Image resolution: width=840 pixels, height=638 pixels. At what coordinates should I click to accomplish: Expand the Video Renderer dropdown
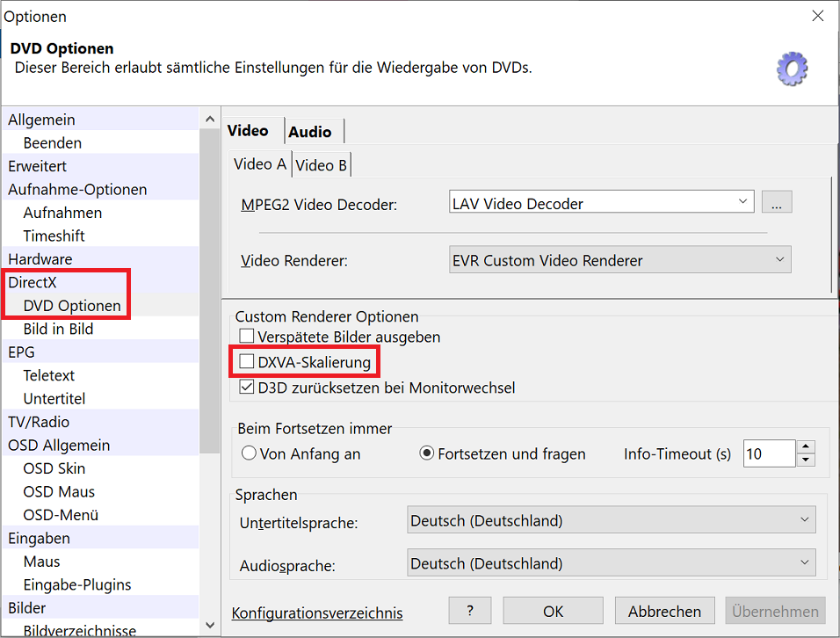(619, 260)
